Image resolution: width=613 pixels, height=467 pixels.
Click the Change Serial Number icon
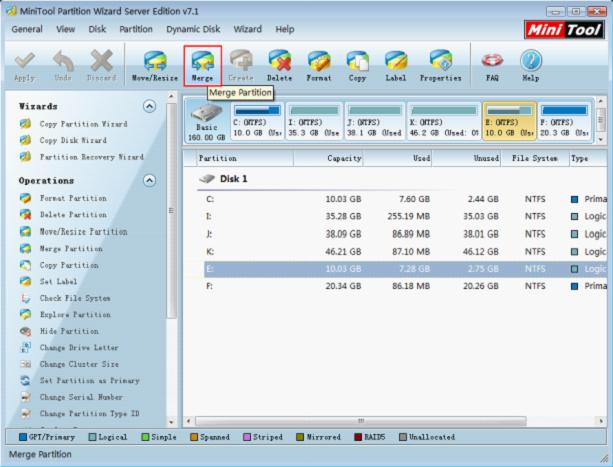[25, 397]
